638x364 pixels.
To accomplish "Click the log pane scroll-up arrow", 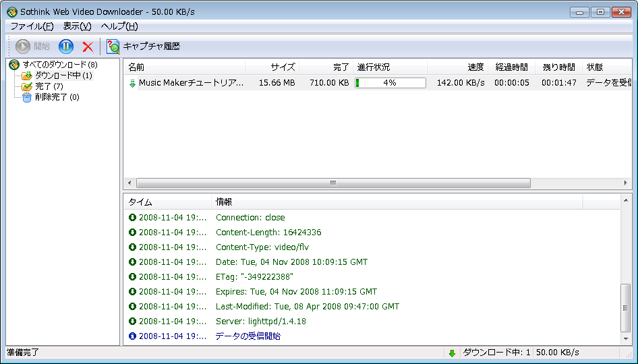I will tap(626, 200).
